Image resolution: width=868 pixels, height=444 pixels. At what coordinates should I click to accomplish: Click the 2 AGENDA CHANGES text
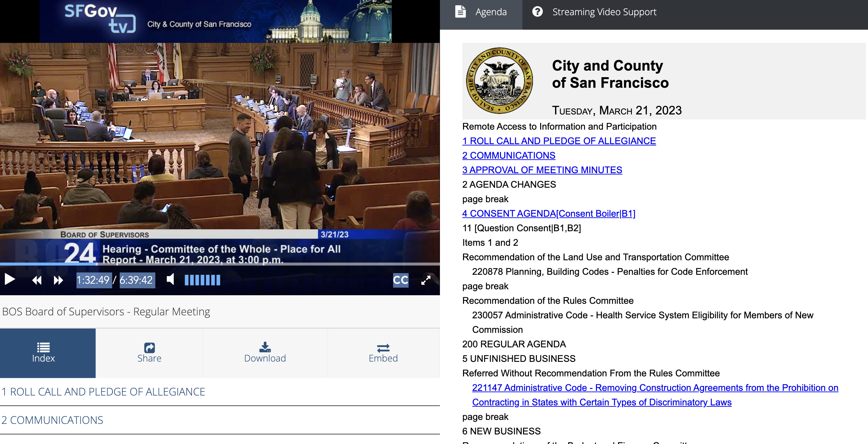pyautogui.click(x=509, y=184)
